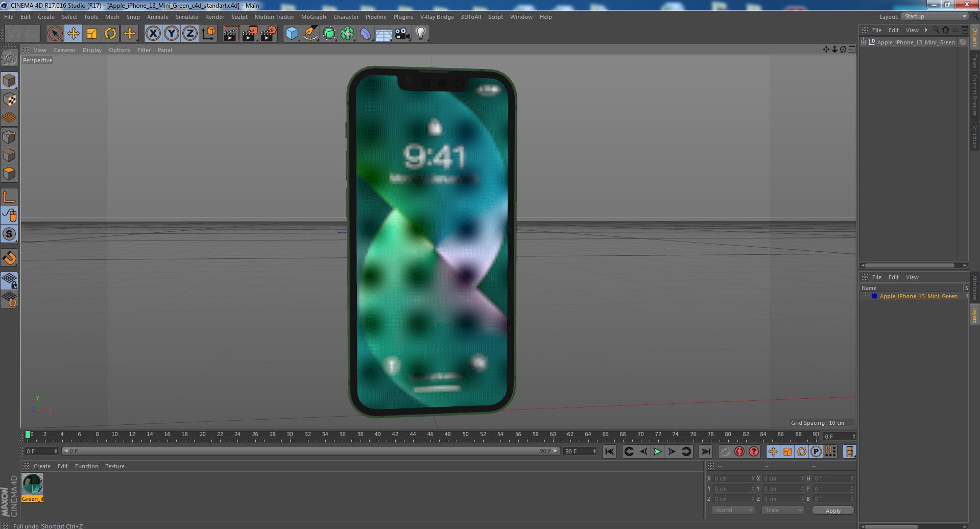Click the current frame 0 F field

click(x=41, y=451)
